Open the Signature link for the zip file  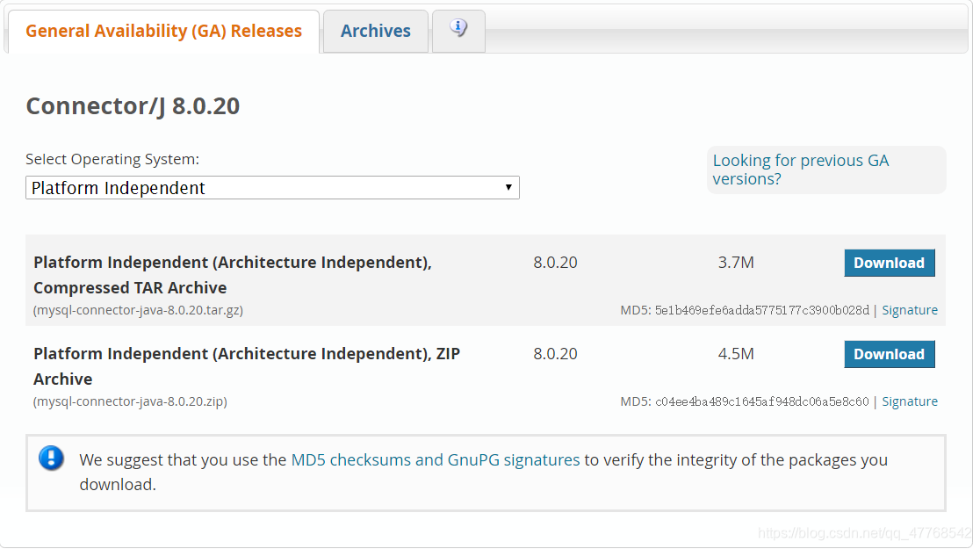tap(910, 401)
